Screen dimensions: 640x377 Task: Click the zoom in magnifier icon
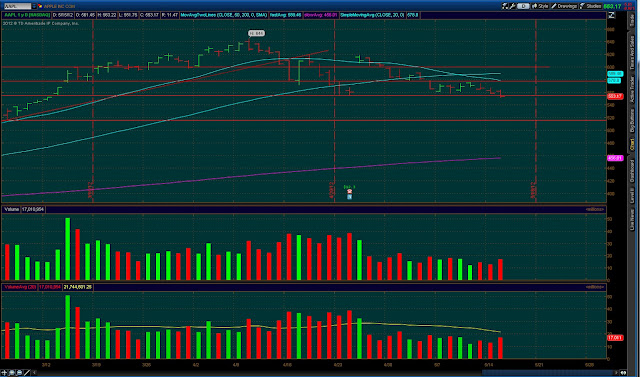click(12, 373)
